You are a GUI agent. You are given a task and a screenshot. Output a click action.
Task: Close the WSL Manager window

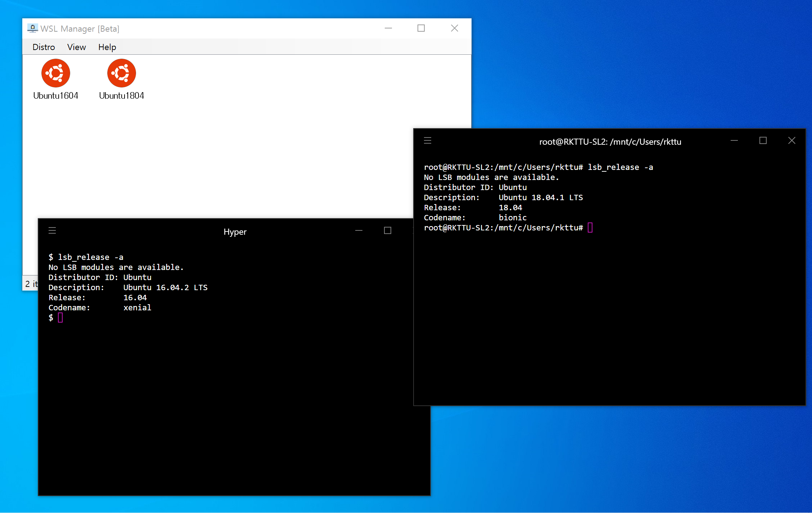point(454,28)
